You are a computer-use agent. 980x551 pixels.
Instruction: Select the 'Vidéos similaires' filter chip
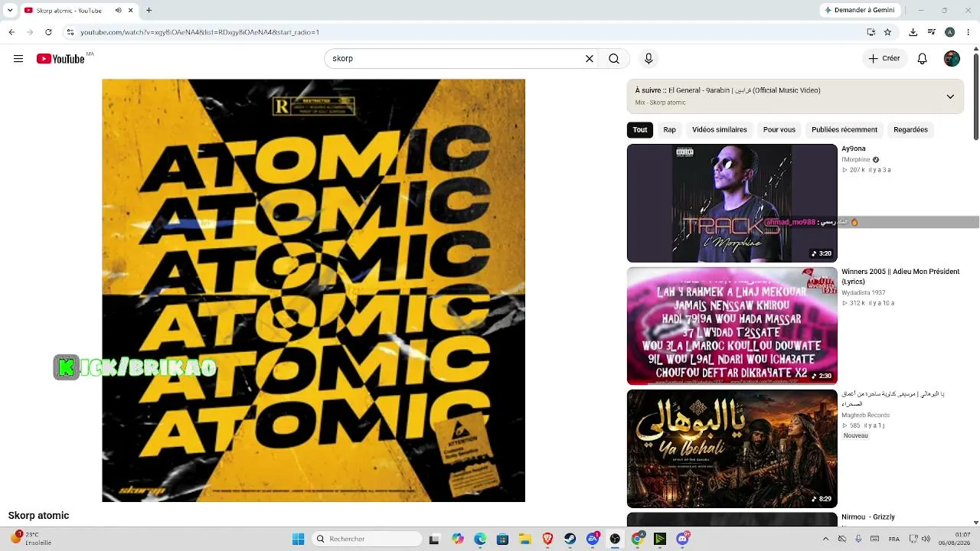720,129
